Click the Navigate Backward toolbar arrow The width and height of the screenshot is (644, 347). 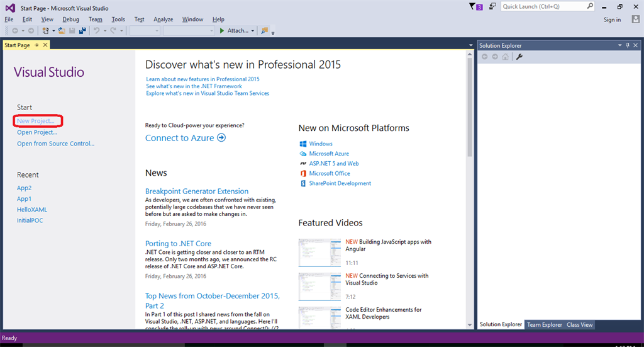point(15,31)
